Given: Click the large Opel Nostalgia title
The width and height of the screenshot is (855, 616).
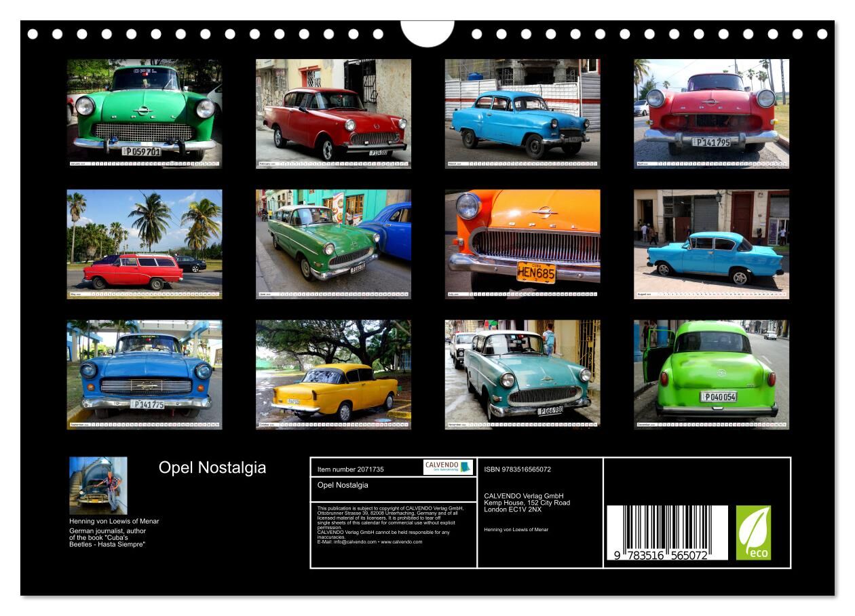Looking at the screenshot, I should pos(212,468).
